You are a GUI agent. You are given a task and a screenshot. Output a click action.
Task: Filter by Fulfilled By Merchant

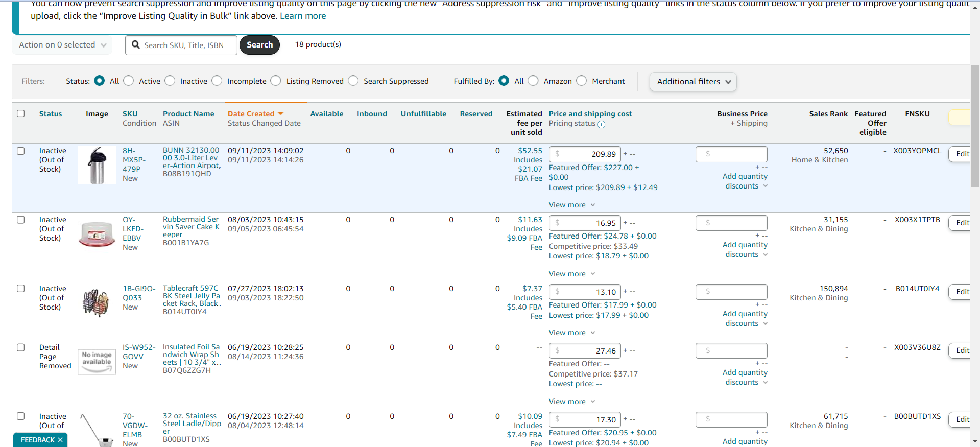click(x=582, y=81)
